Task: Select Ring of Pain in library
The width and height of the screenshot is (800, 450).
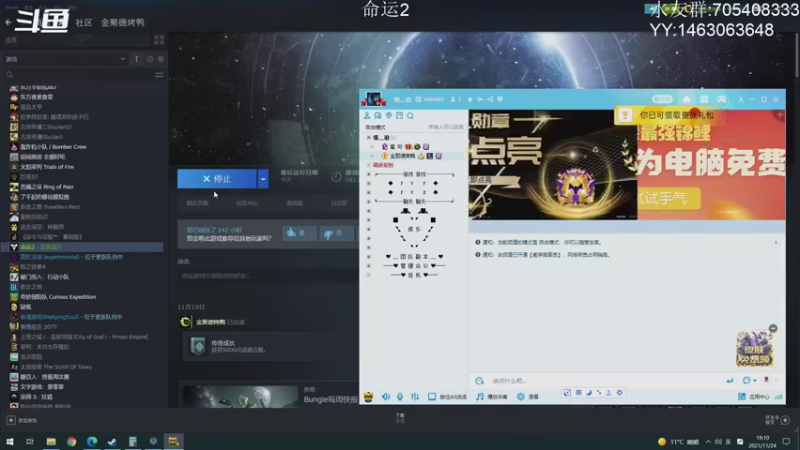Action: (x=47, y=187)
